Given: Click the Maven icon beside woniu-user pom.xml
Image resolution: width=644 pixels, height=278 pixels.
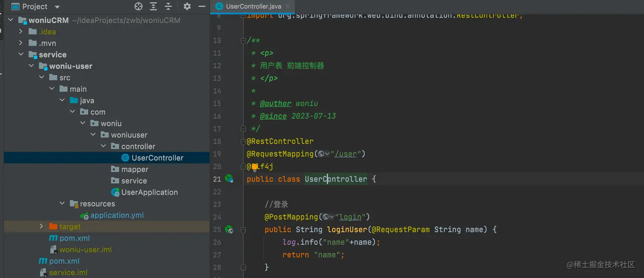Looking at the screenshot, I should tap(53, 238).
